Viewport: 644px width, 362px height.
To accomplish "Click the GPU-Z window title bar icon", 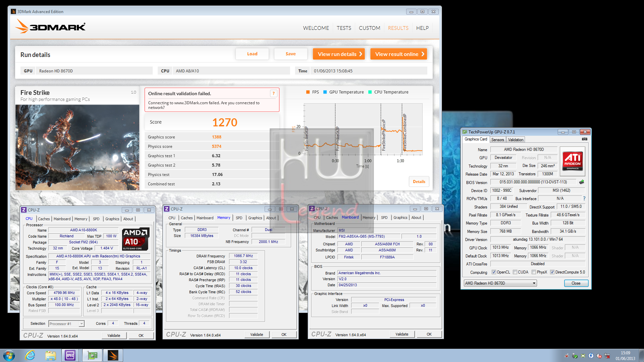I will tap(465, 132).
